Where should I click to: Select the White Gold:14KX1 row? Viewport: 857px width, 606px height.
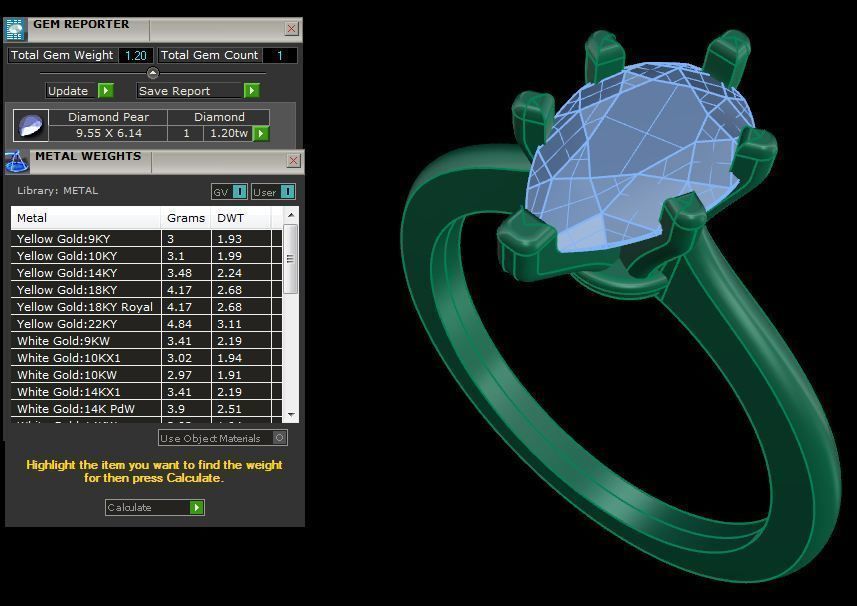pos(146,391)
